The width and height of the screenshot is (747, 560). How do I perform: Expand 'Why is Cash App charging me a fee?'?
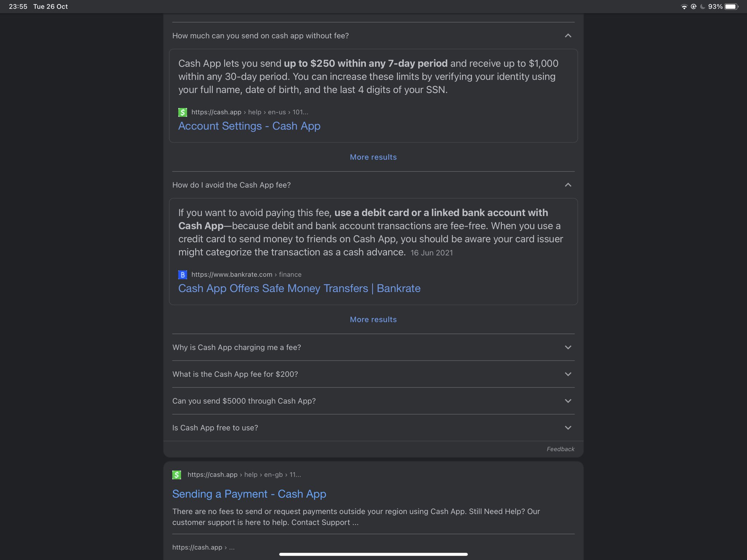tap(568, 347)
